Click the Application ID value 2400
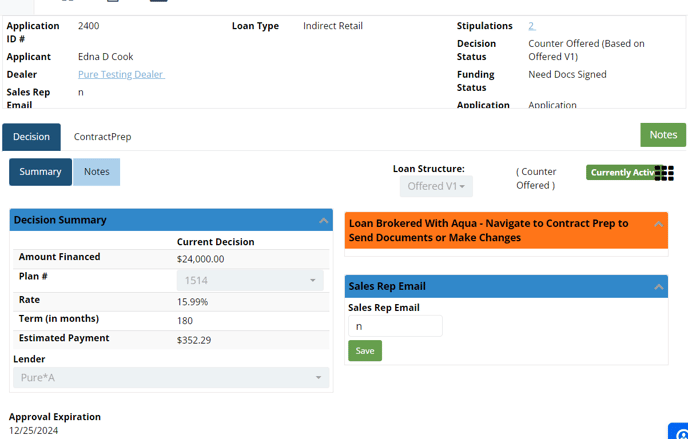The height and width of the screenshot is (439, 688). pyautogui.click(x=89, y=26)
